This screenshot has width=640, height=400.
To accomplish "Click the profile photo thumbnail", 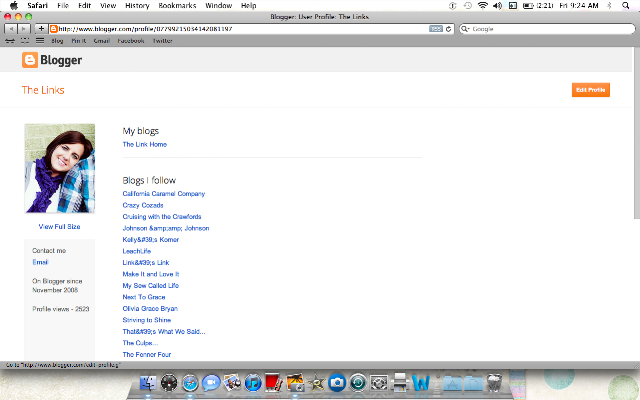I will click(60, 168).
